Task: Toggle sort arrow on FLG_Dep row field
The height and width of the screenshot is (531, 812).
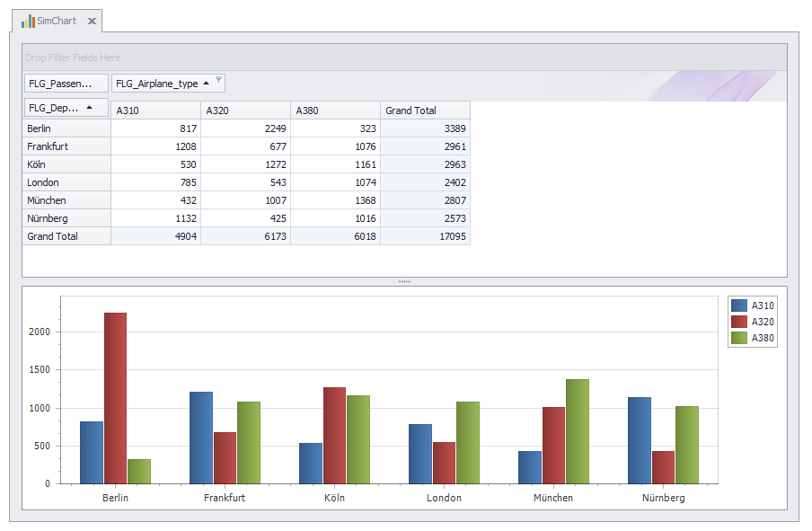Action: (89, 108)
